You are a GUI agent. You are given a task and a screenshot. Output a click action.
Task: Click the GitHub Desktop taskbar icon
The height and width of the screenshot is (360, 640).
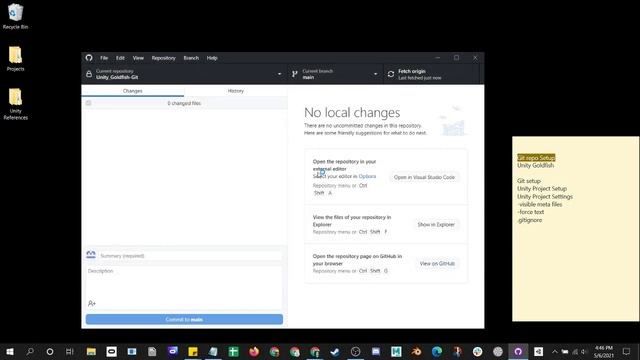point(518,351)
